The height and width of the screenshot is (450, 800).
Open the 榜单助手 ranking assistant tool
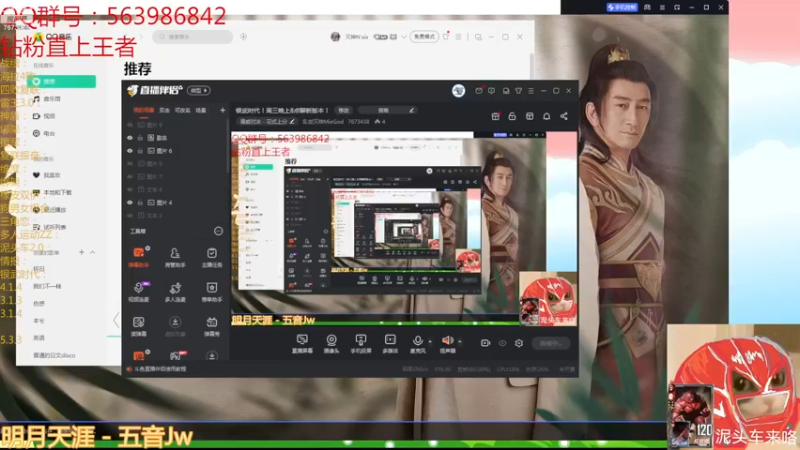[212, 292]
